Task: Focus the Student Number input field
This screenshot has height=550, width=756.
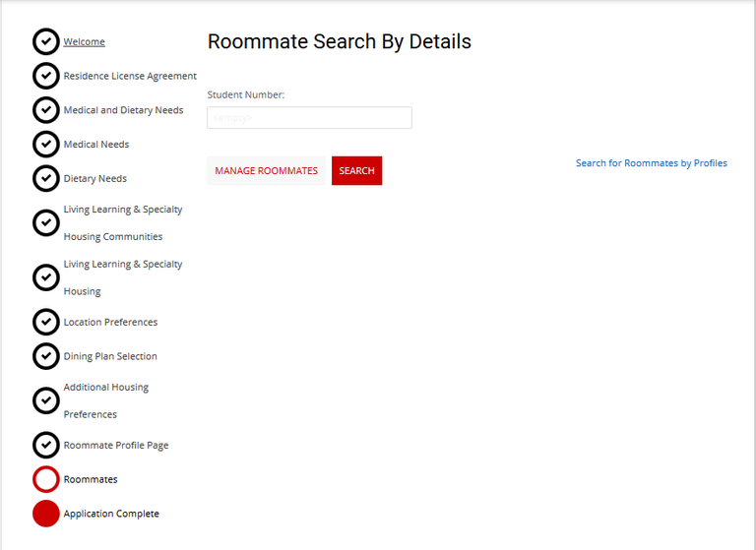Action: (x=309, y=118)
